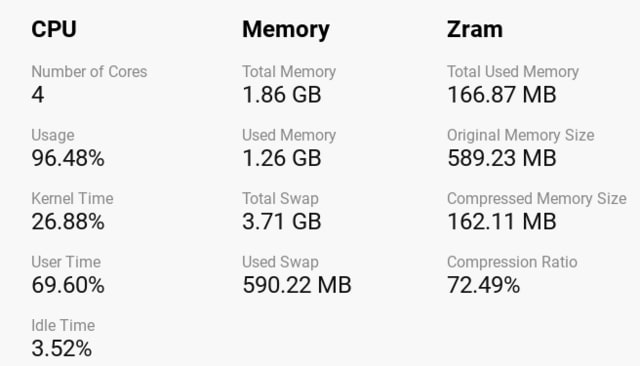Click the Original Memory Size label
The image size is (640, 366).
520,135
